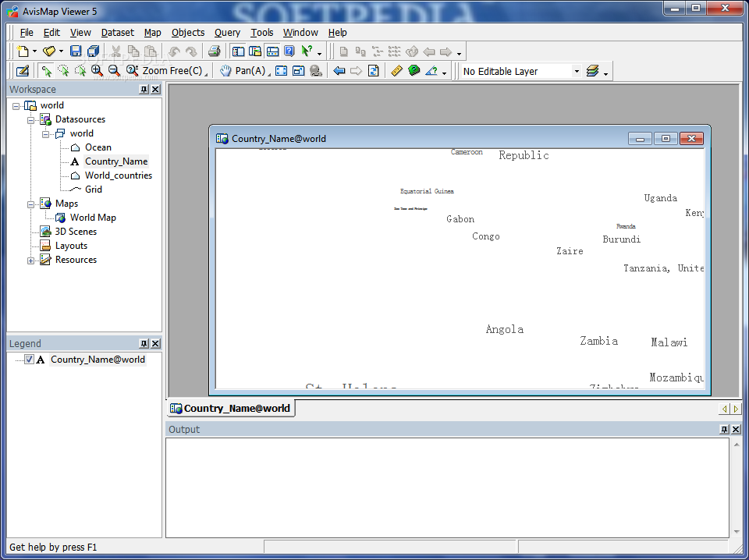Screen dimensions: 749x560
Task: Click the zoom-to-window icon next to View Entire
Action: tap(299, 71)
